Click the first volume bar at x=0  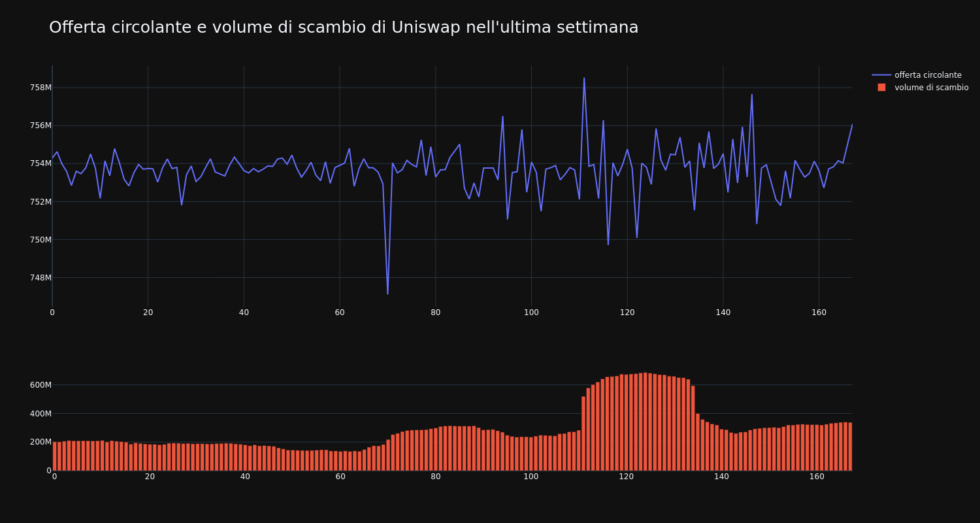[54, 456]
